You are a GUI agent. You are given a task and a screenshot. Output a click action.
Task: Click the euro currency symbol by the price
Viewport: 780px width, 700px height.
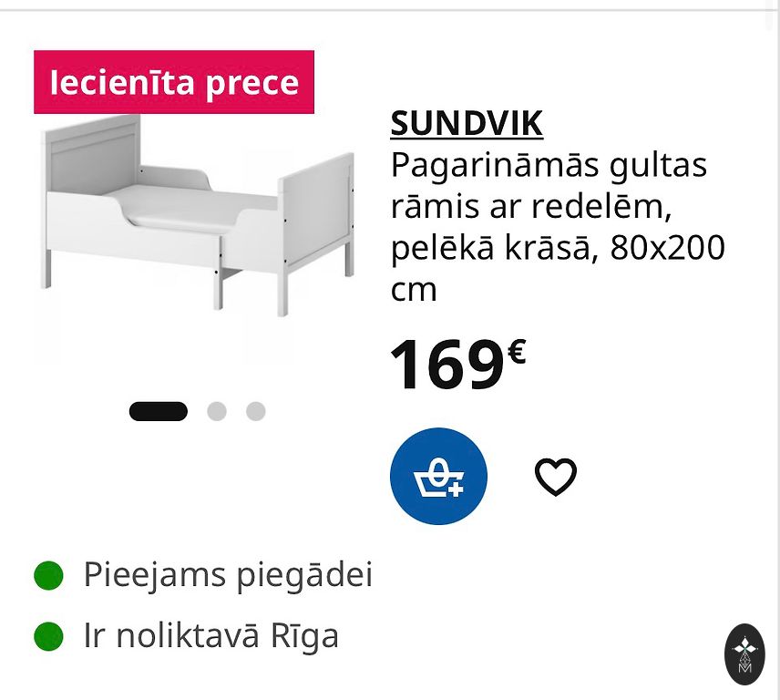tap(517, 350)
